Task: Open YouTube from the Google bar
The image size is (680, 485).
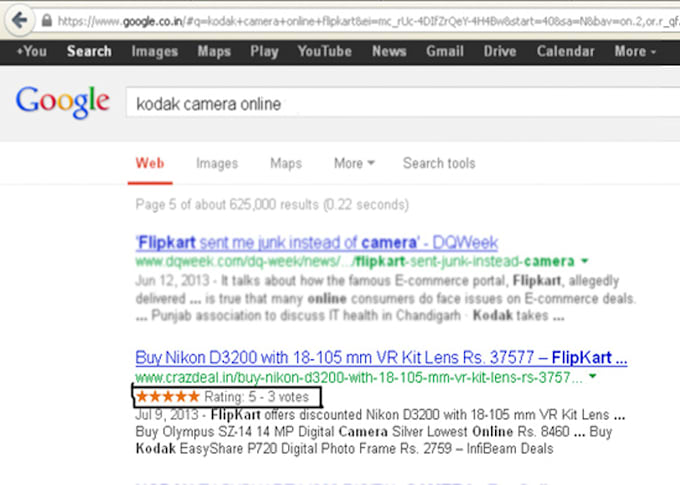Action: pyautogui.click(x=324, y=51)
